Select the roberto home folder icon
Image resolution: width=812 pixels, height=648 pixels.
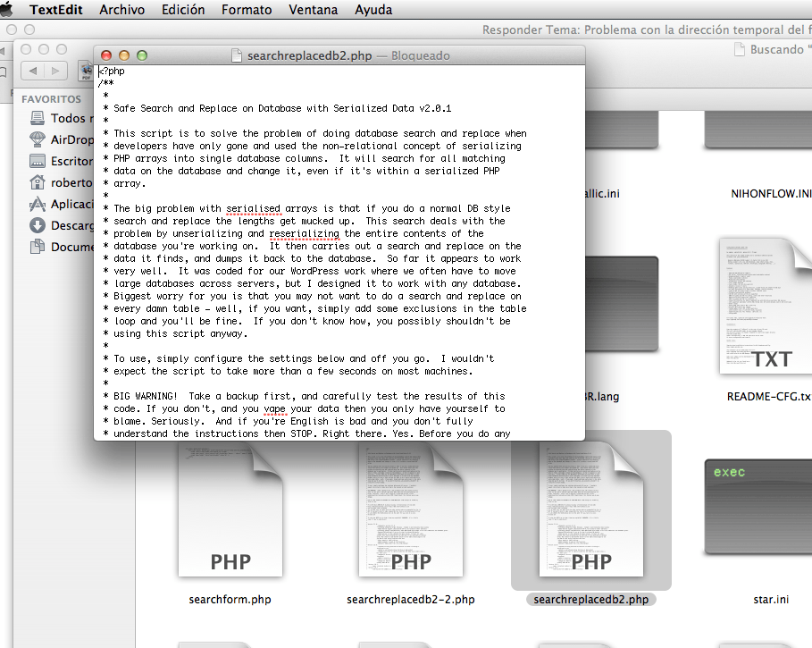[x=38, y=182]
